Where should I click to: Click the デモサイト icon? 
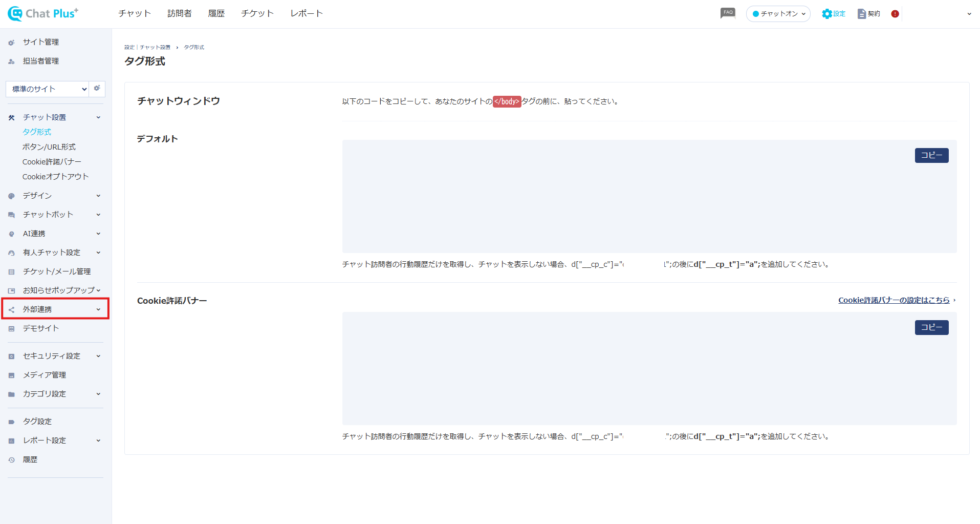tap(11, 329)
